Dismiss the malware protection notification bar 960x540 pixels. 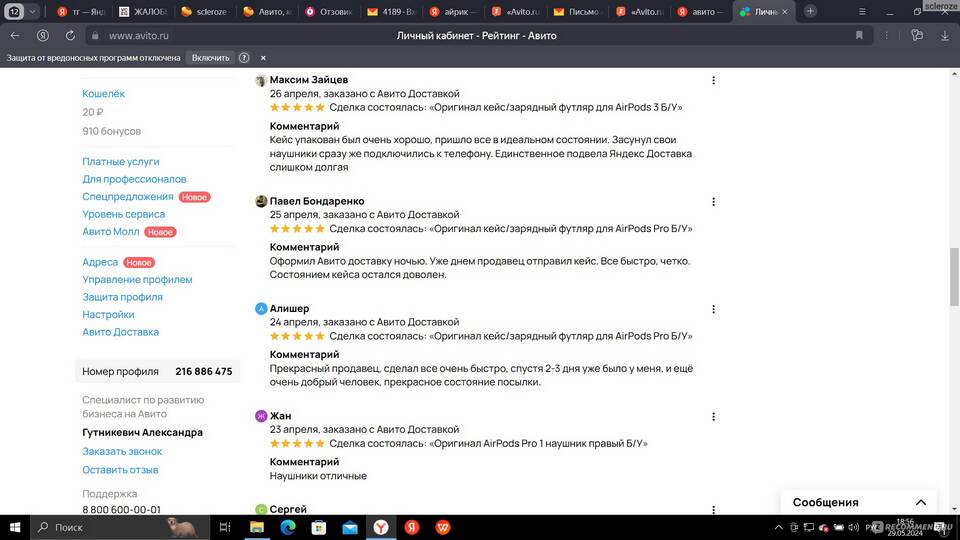(x=263, y=58)
